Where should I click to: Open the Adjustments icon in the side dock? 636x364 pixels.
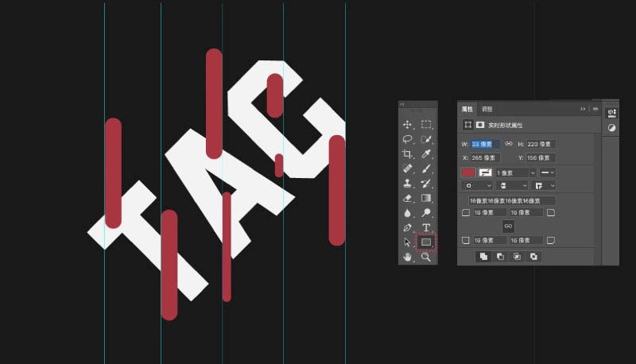point(611,128)
